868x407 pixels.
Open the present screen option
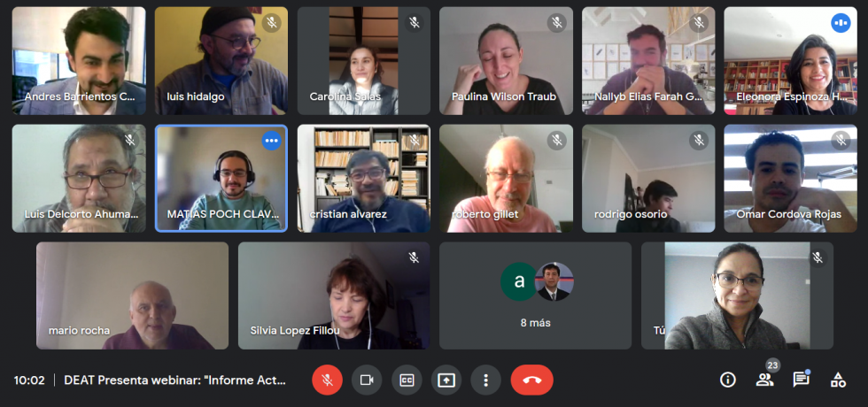pyautogui.click(x=446, y=380)
